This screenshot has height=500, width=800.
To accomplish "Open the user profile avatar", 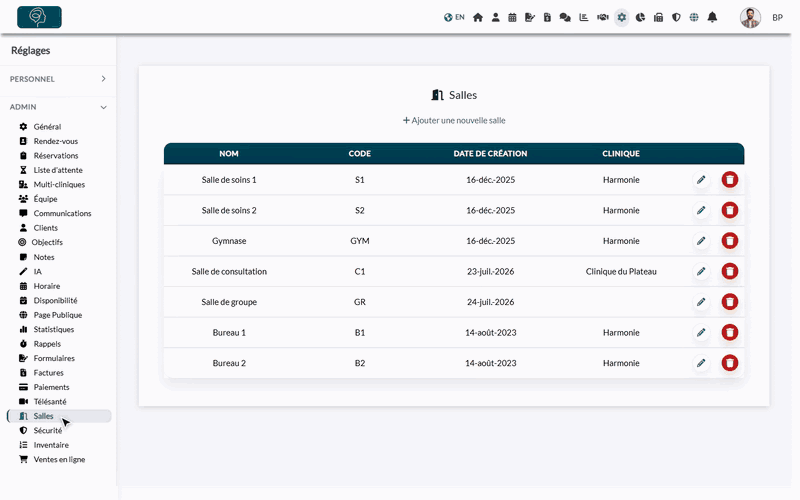I will tap(750, 17).
